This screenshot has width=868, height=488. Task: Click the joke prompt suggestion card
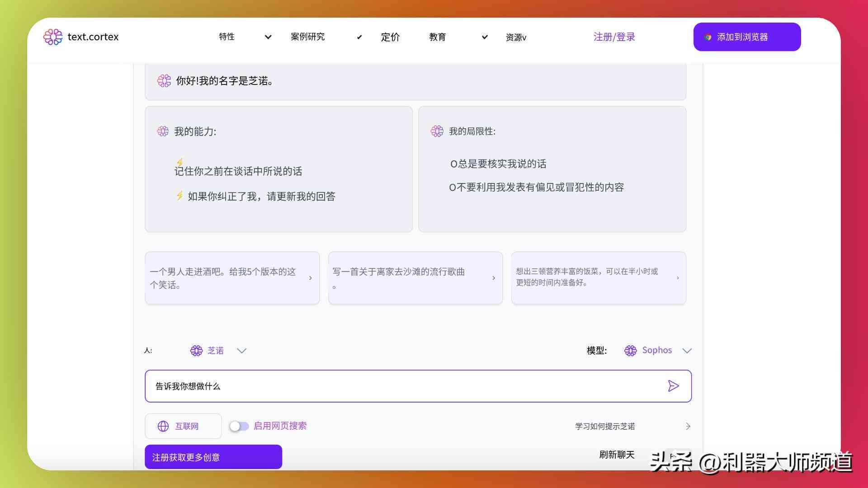coord(232,277)
